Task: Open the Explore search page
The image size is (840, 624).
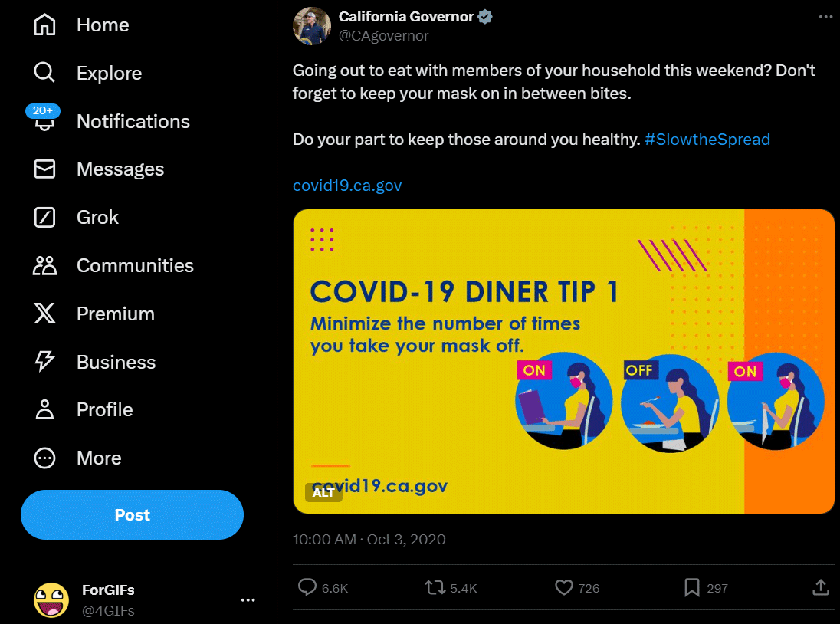Action: (45, 74)
